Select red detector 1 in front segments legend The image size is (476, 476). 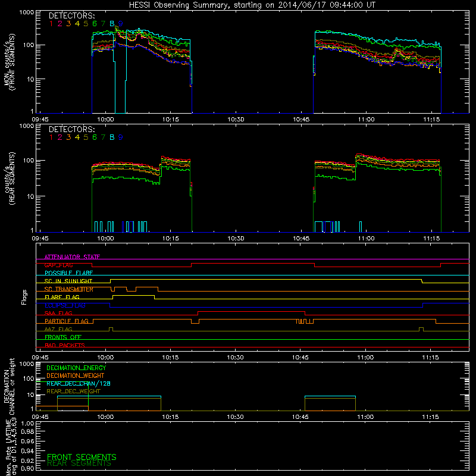coord(51,24)
